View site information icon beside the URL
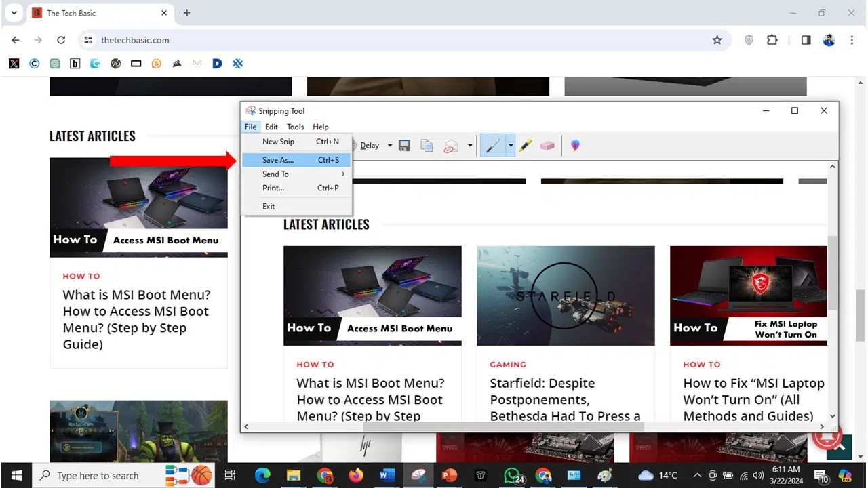 pyautogui.click(x=88, y=40)
